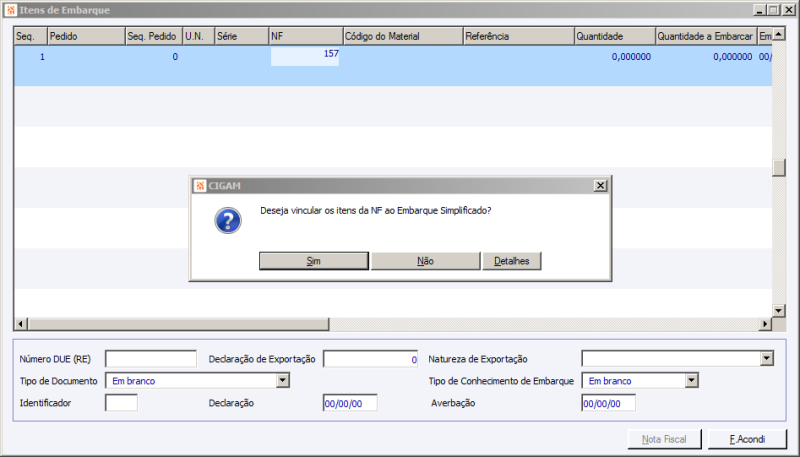Click the Seq. column header

point(31,36)
